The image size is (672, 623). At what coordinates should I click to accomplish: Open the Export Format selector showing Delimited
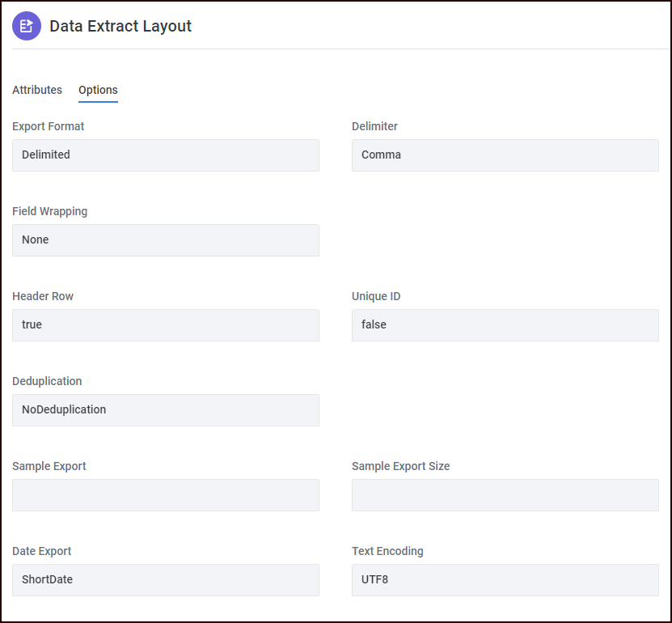click(x=165, y=155)
